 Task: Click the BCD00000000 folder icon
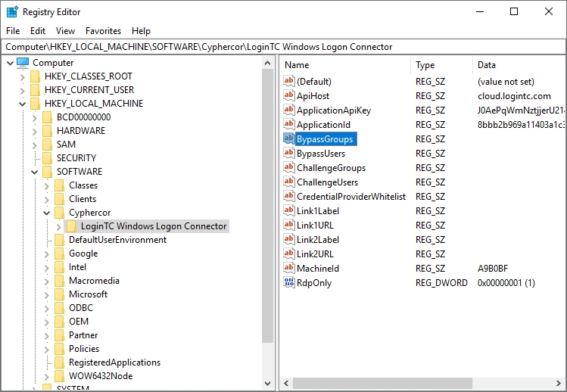(x=48, y=117)
